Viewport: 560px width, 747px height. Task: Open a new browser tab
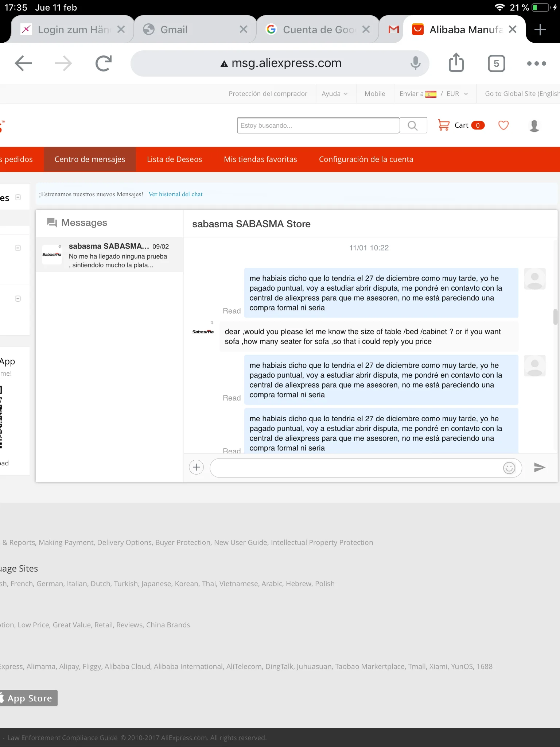pyautogui.click(x=540, y=30)
